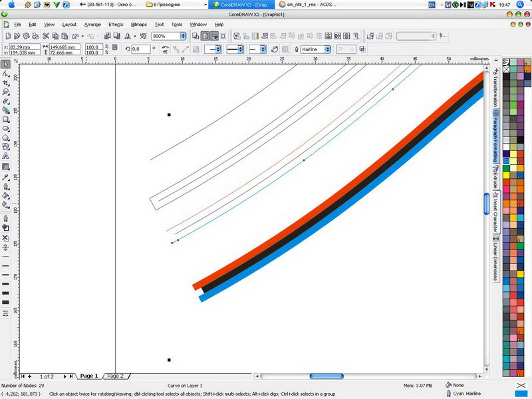This screenshot has width=532, height=399.
Task: Open the Insert Character docker tab
Action: coord(495,212)
